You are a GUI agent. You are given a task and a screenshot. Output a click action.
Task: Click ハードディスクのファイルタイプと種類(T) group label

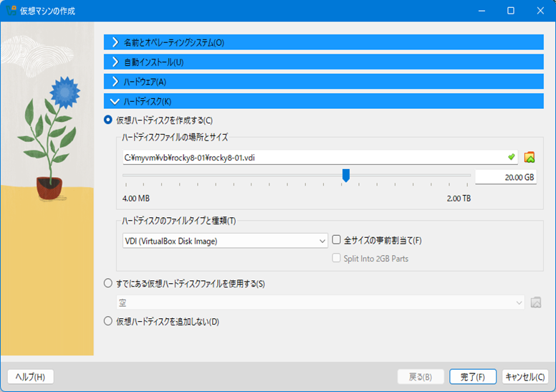pos(178,221)
